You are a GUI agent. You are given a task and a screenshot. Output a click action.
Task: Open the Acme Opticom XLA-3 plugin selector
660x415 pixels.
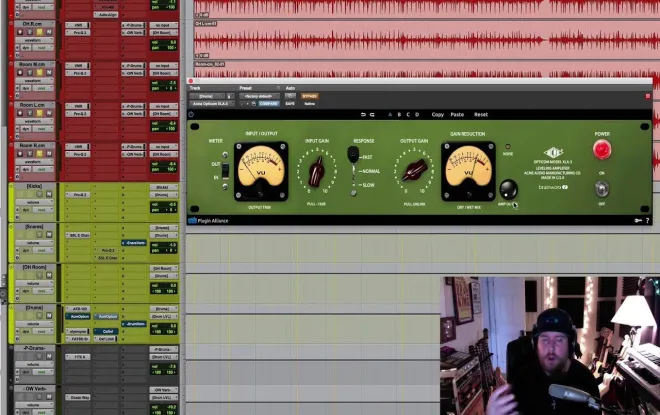click(212, 104)
